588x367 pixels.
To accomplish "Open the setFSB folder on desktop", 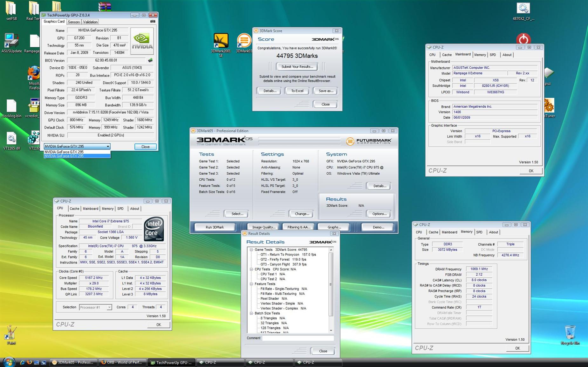I will [x=11, y=10].
